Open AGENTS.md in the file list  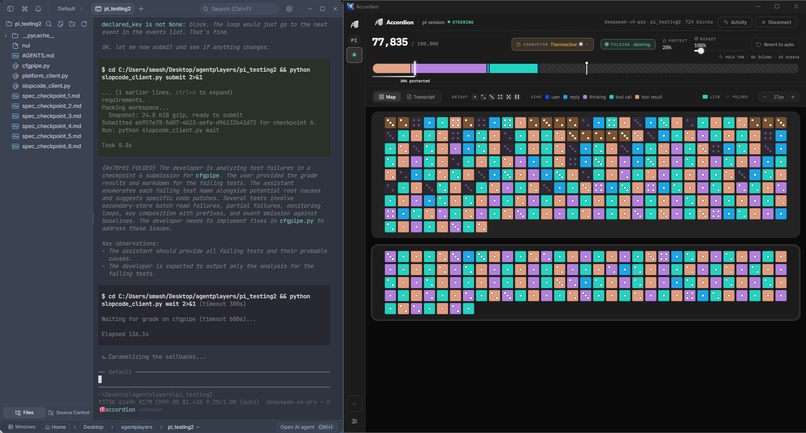pos(38,56)
